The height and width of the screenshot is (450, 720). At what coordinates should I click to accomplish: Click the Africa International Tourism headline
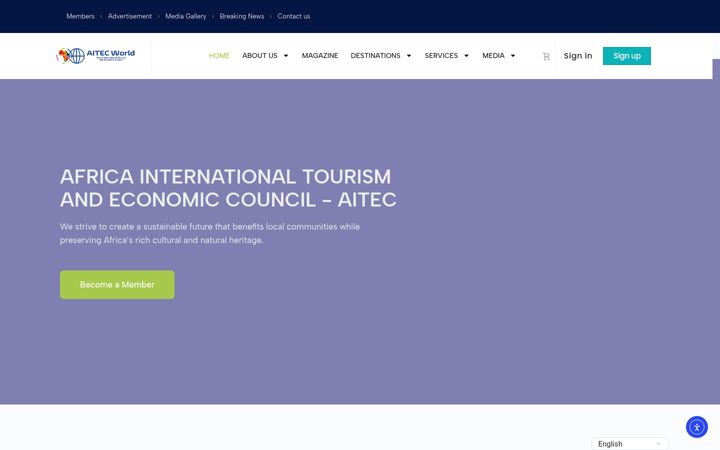coord(228,188)
